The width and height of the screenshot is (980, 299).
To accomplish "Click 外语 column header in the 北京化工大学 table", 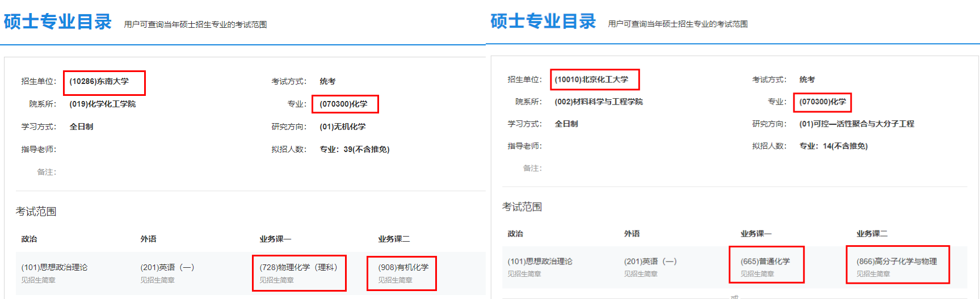I will [632, 234].
